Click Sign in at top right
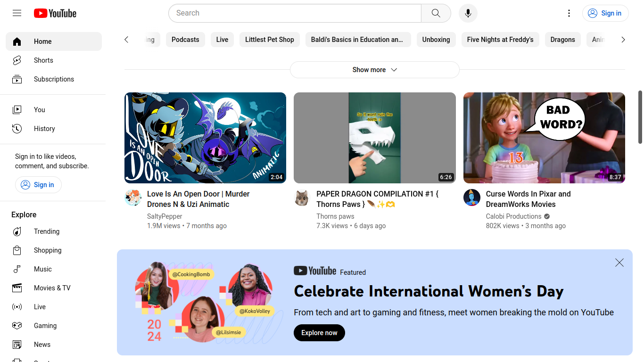The image size is (644, 362). click(605, 13)
